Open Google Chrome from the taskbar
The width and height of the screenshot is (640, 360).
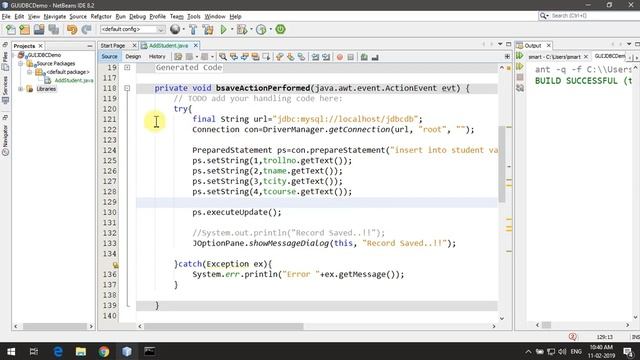104,351
